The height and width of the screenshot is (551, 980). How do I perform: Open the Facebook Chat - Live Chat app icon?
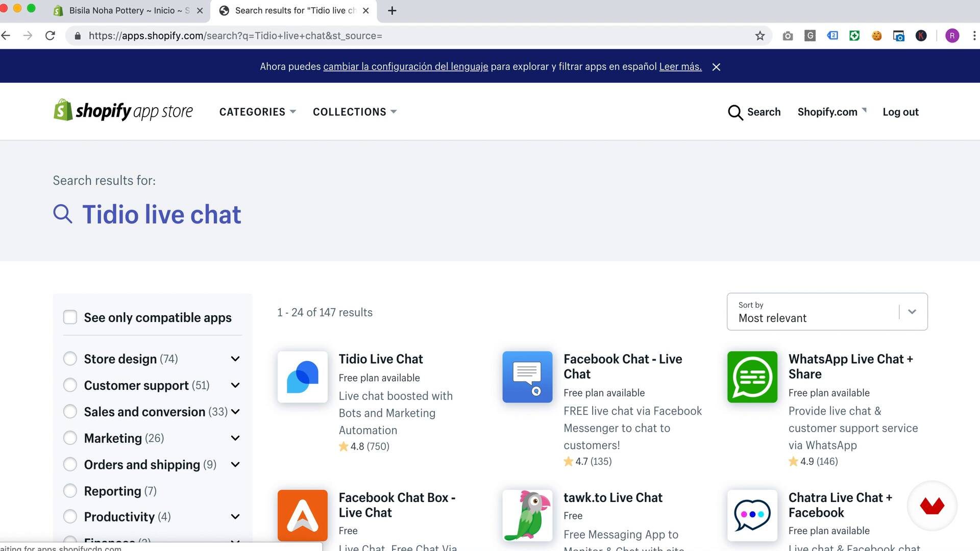[x=527, y=377]
